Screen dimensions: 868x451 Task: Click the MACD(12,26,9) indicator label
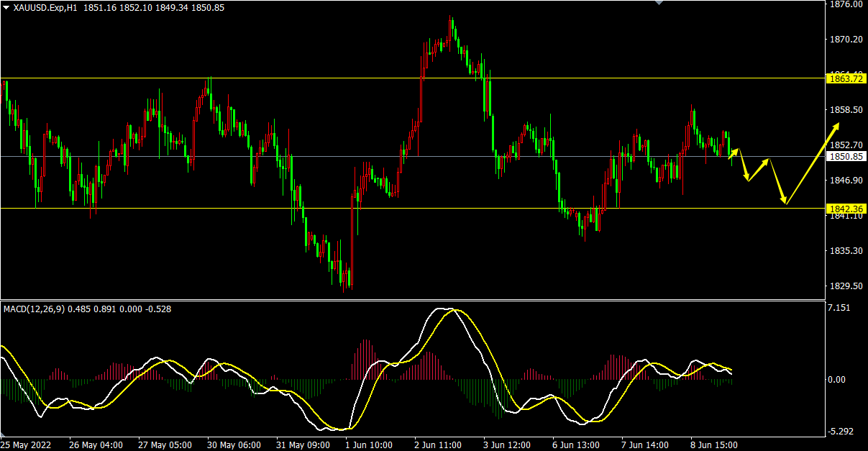34,309
